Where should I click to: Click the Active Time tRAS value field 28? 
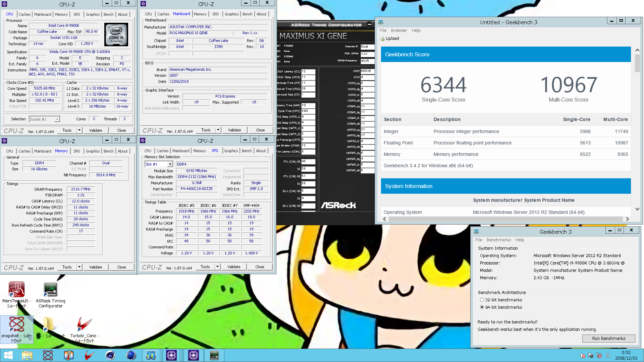[x=308, y=89]
